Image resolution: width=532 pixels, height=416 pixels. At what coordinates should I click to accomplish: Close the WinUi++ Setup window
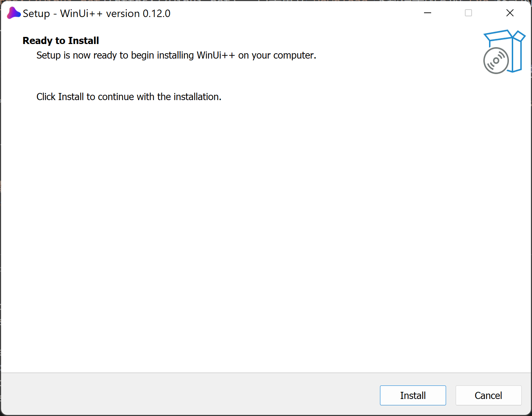(x=510, y=13)
